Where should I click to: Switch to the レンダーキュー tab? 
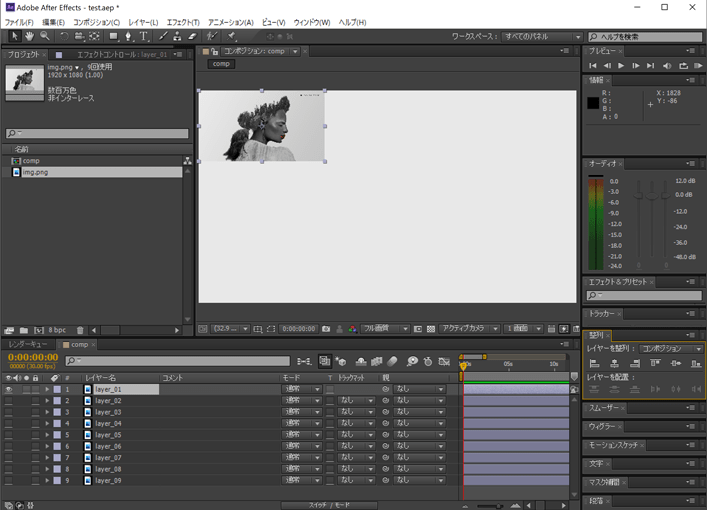[28, 344]
